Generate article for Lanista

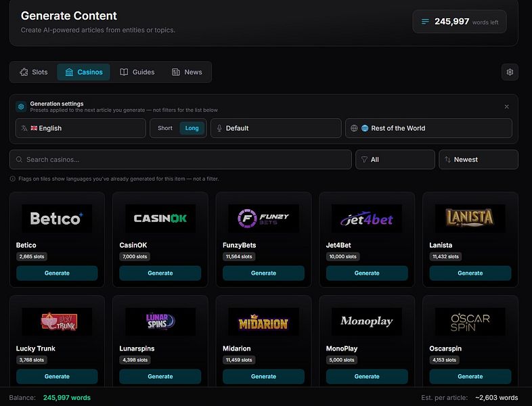pos(470,273)
